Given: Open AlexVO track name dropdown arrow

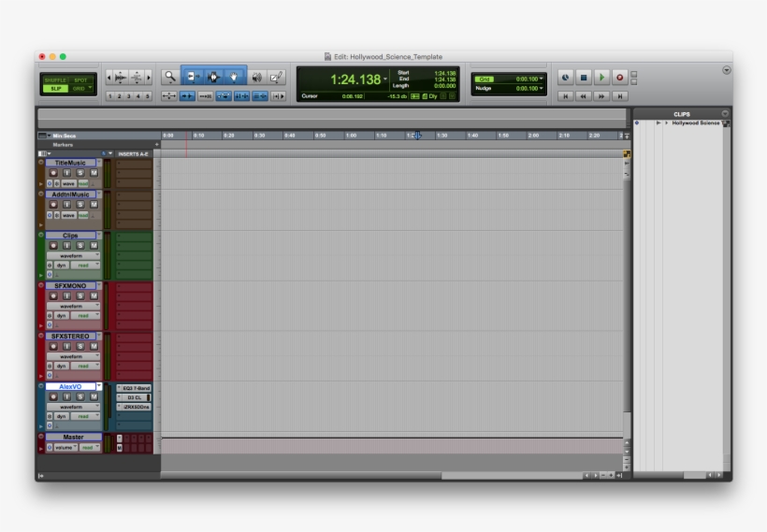Looking at the screenshot, I should [x=99, y=386].
